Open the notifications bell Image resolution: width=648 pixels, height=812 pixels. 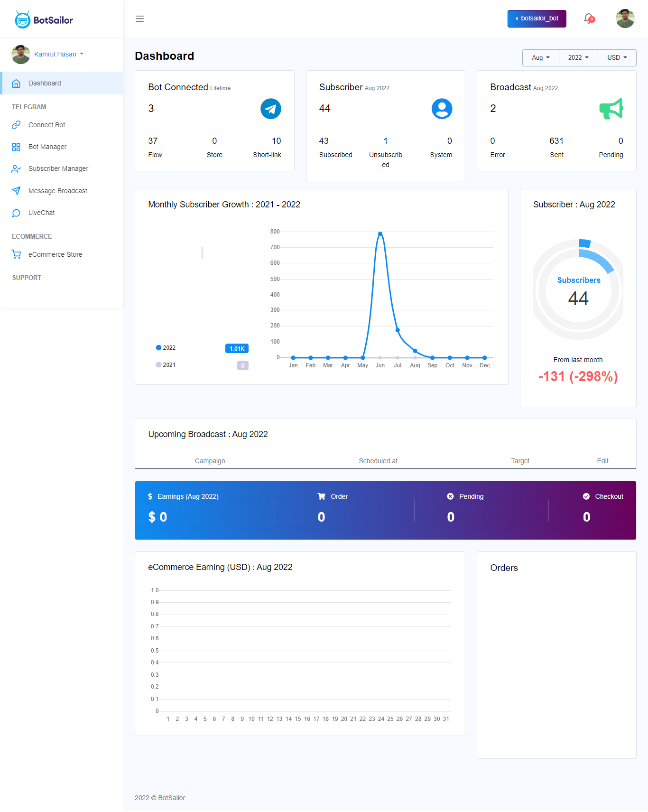click(x=589, y=19)
